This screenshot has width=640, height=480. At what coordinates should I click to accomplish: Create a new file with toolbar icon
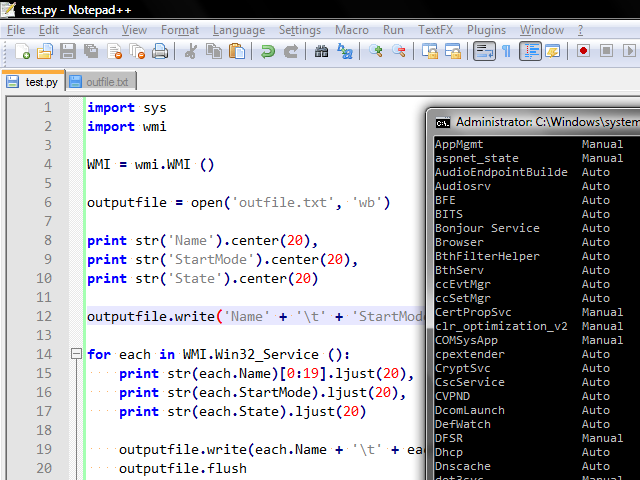[22, 51]
